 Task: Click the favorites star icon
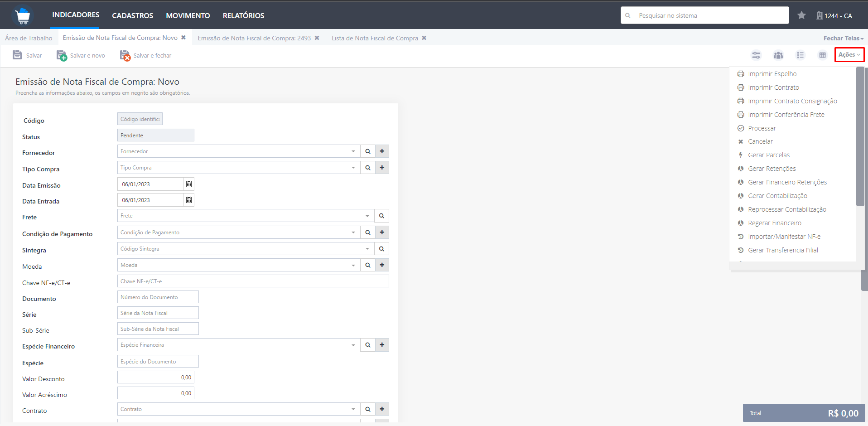coord(801,15)
